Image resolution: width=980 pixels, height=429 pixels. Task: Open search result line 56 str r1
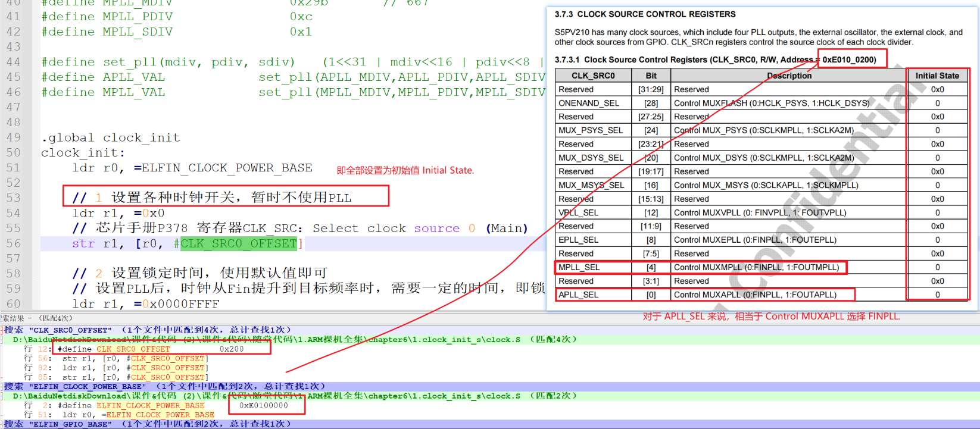click(116, 359)
